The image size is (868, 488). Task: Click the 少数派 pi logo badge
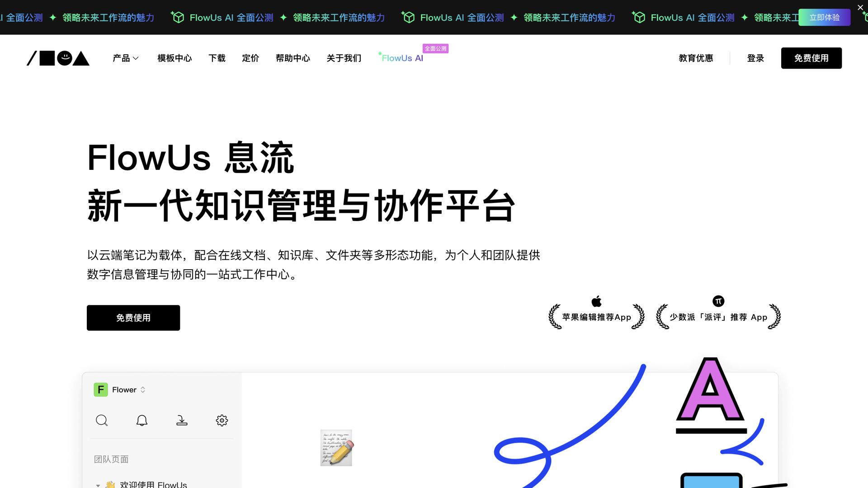(718, 301)
